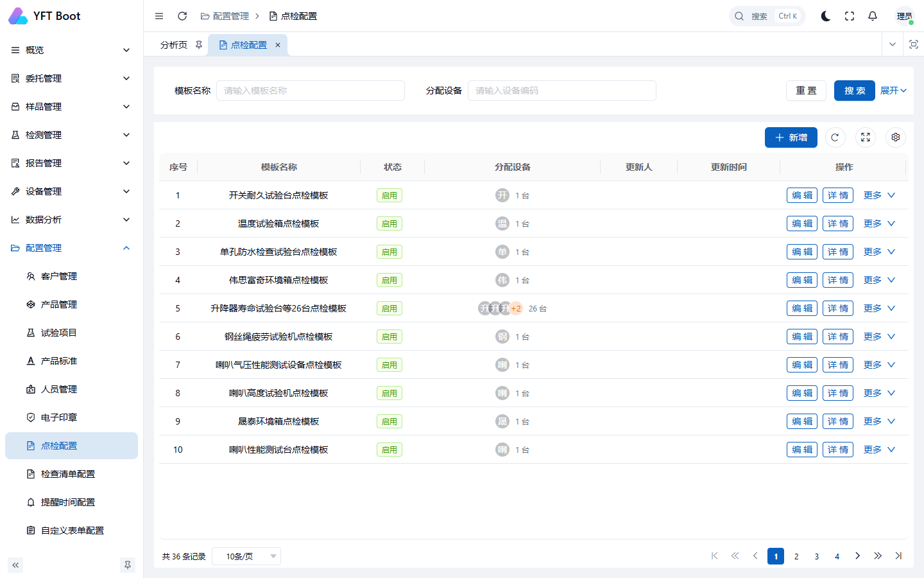Image resolution: width=924 pixels, height=578 pixels.
Task: Jump to last page icon
Action: coord(898,556)
